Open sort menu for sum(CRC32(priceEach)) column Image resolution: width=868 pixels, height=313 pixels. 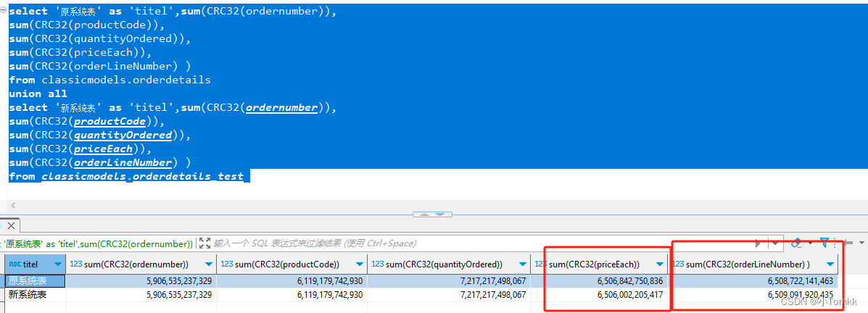tap(659, 264)
